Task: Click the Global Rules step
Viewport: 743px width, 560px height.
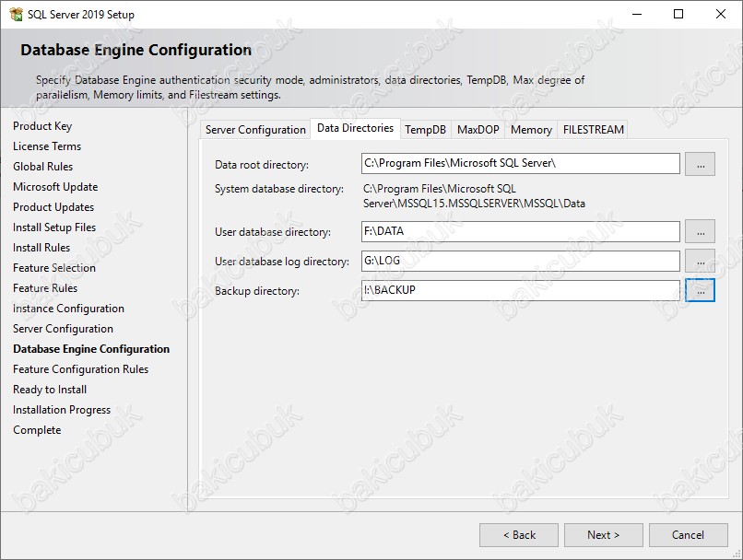Action: pos(43,167)
